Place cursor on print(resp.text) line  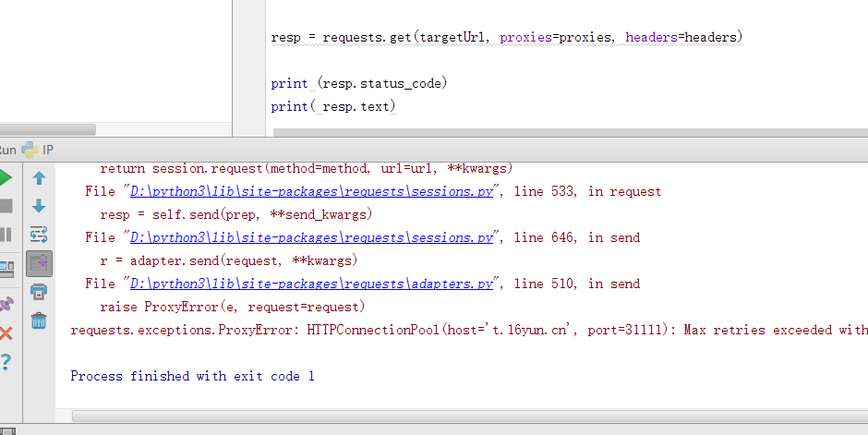point(333,107)
